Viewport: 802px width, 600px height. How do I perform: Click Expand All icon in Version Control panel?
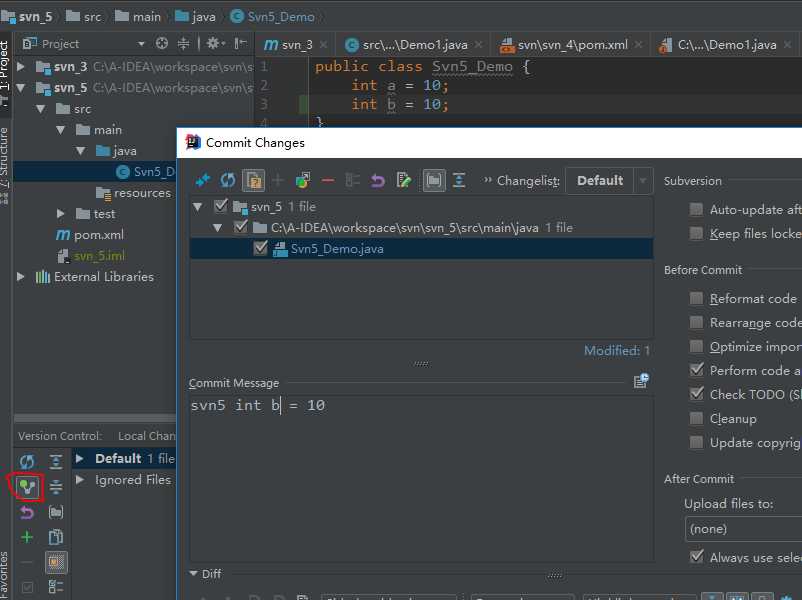(56, 462)
